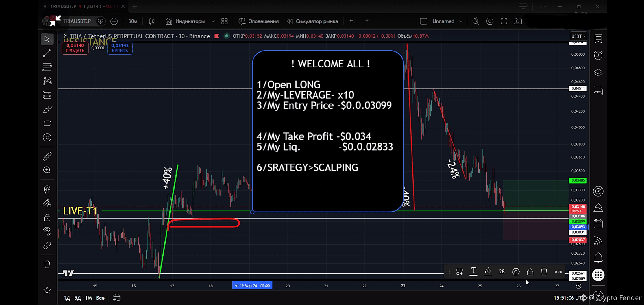Image resolution: width=644 pixels, height=305 pixels.
Task: Select the trend line drawing tool
Action: (47, 53)
